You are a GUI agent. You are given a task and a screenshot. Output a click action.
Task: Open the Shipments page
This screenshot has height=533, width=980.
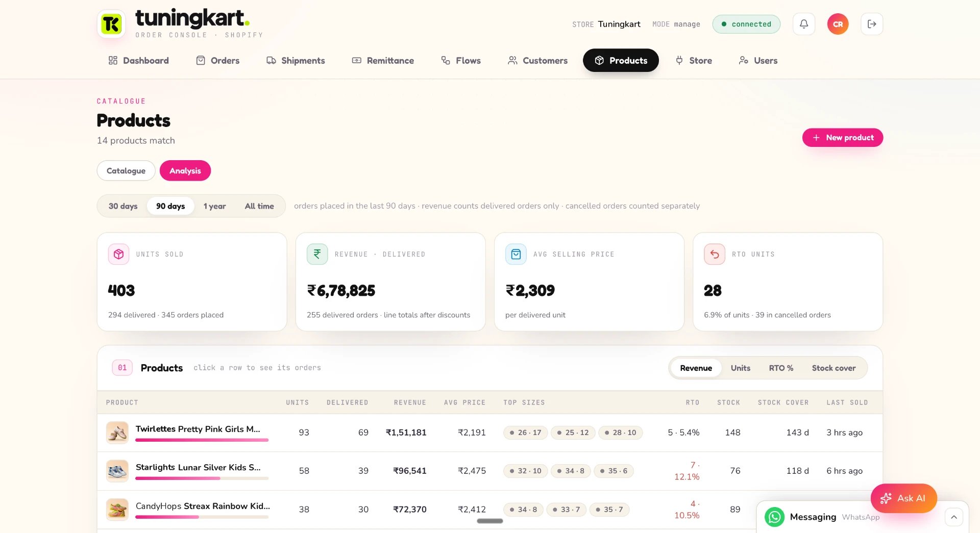(296, 60)
